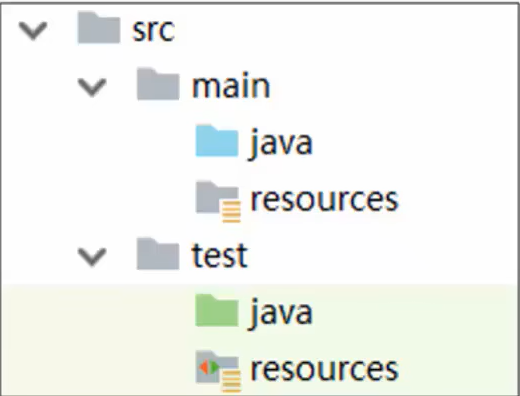Collapse the test folder chevron

coord(92,257)
